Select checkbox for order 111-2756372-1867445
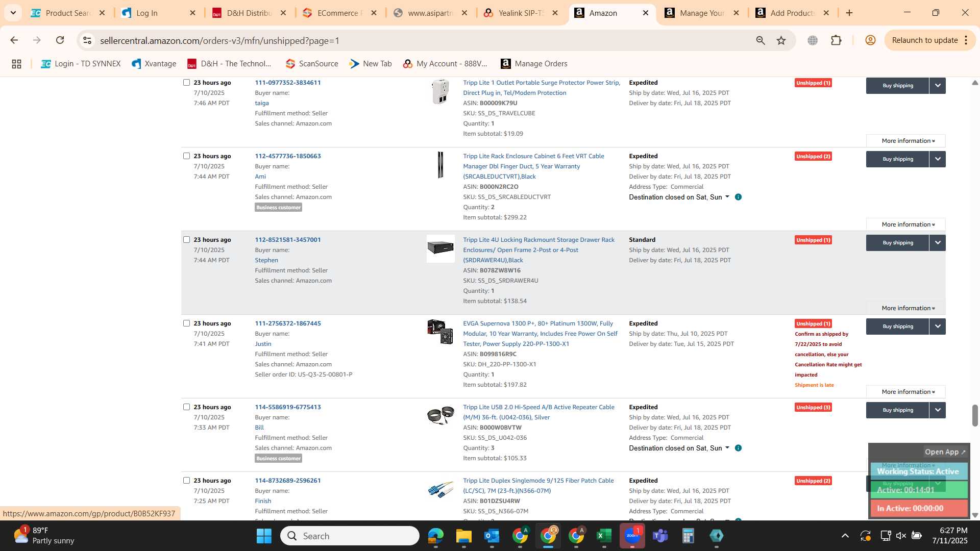 pos(186,323)
